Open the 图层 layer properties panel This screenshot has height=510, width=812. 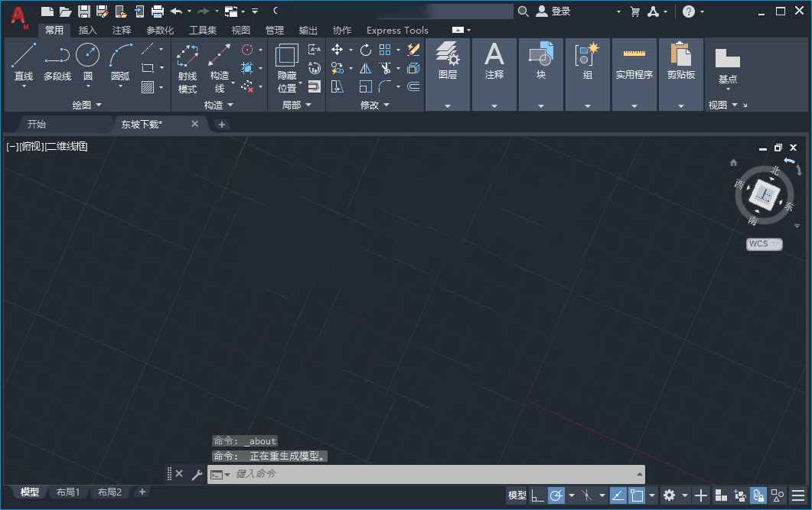448,60
